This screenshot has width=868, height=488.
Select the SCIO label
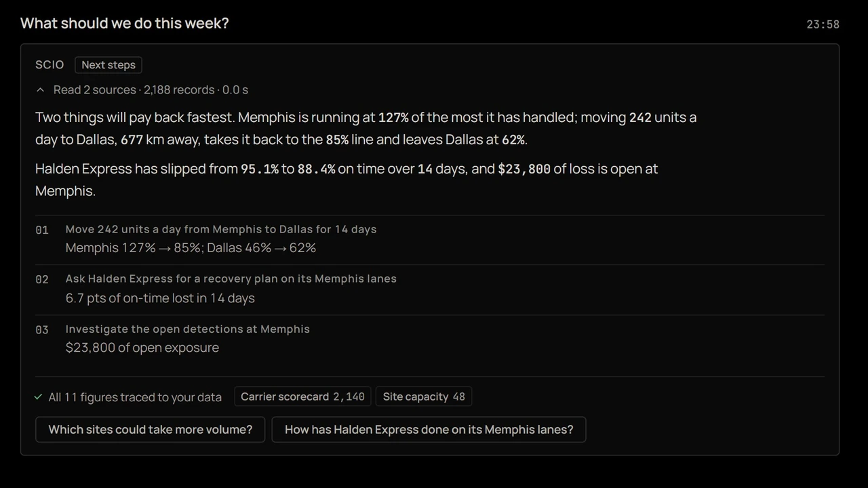[50, 64]
